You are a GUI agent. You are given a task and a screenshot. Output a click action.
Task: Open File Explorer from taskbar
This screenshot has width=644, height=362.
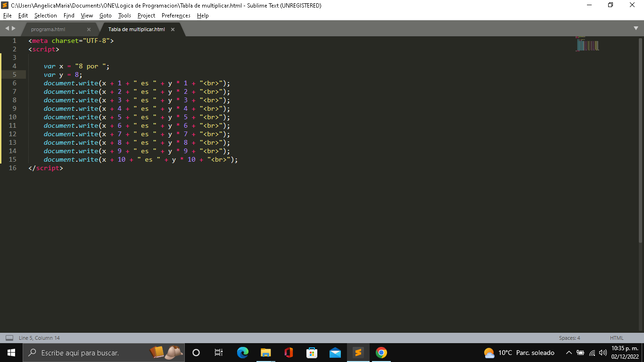266,353
